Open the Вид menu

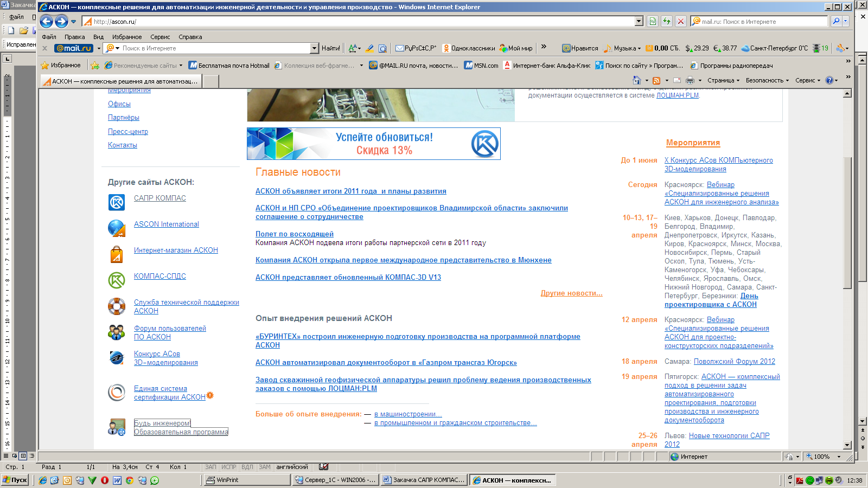point(98,37)
